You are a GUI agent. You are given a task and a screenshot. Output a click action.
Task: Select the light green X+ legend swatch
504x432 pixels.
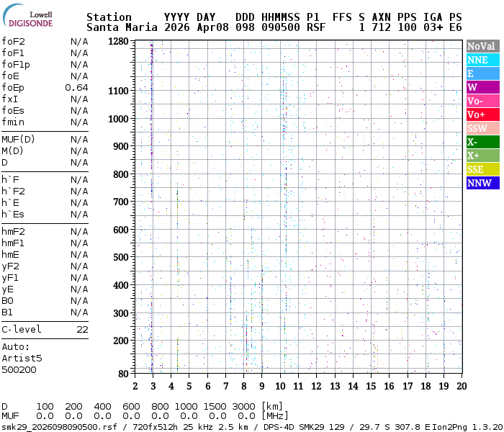point(482,156)
